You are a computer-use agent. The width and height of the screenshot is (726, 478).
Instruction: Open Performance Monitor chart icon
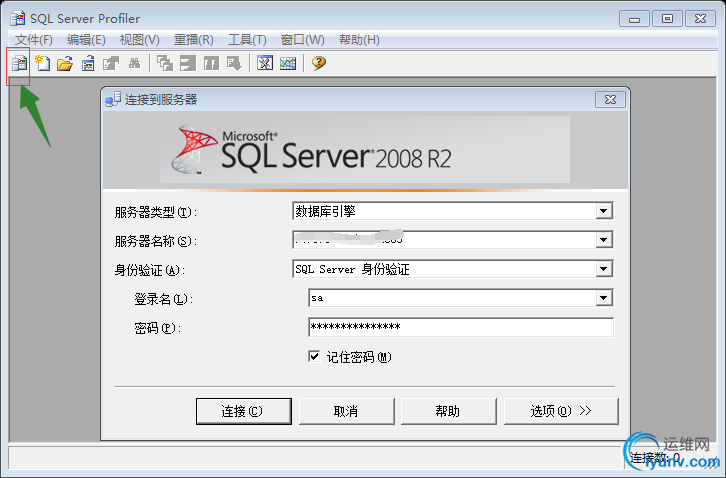tap(288, 63)
